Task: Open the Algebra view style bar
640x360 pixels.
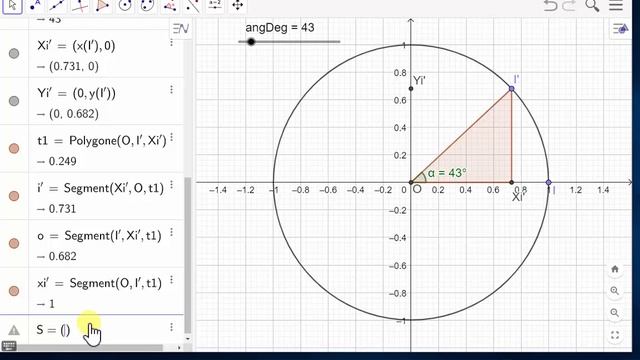Action: pos(180,29)
